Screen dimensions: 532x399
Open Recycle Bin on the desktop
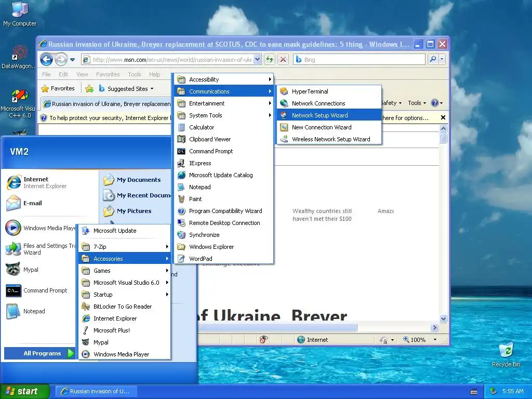[506, 355]
